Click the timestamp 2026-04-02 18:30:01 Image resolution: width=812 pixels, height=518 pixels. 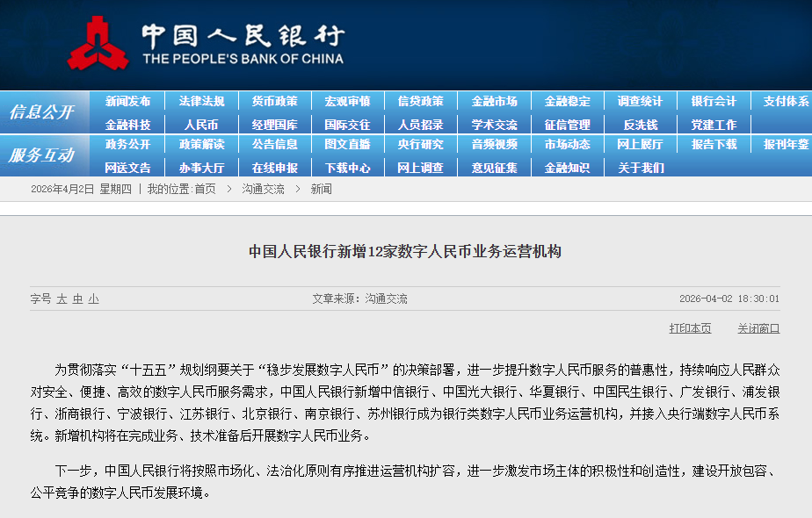tap(729, 299)
